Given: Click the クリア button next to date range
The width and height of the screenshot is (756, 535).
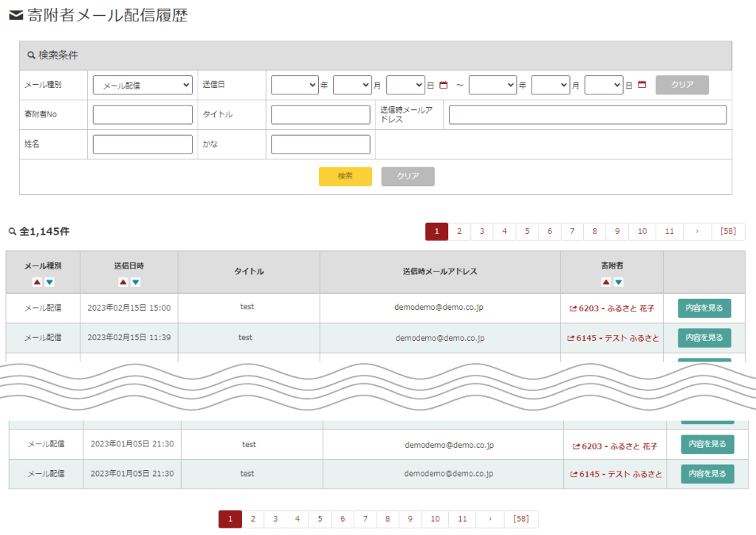Looking at the screenshot, I should coord(681,85).
